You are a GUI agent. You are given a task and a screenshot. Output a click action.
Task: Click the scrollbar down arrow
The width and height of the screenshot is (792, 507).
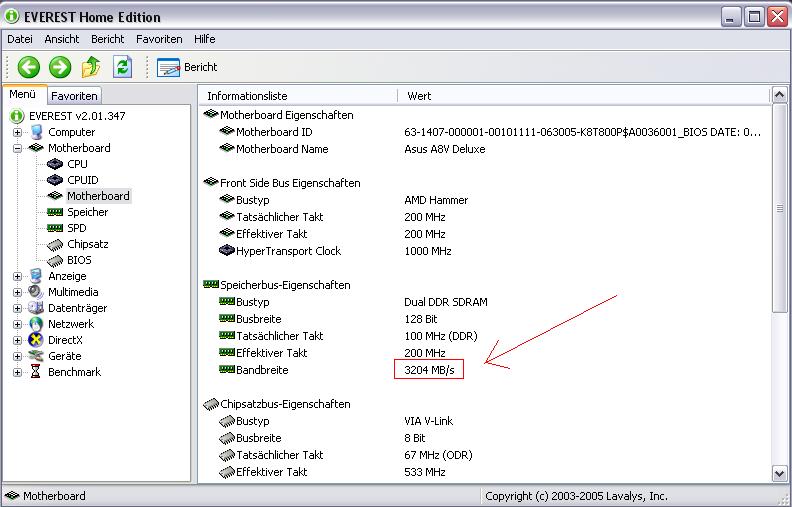click(779, 473)
